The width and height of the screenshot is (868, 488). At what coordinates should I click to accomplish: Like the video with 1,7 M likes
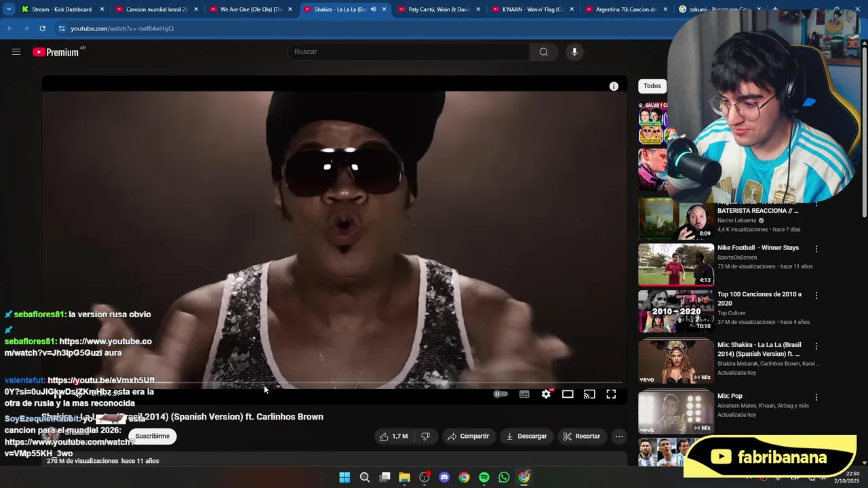pos(394,436)
